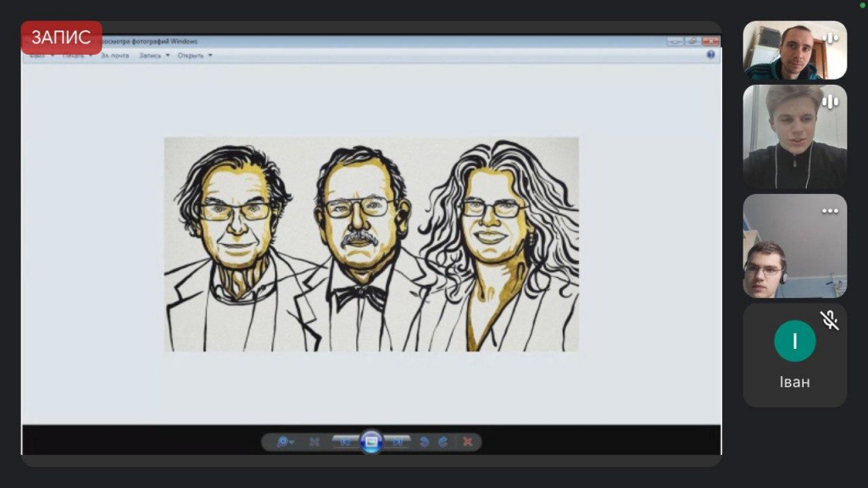Open more options on the headset participant tile
The height and width of the screenshot is (488, 868).
tap(830, 211)
